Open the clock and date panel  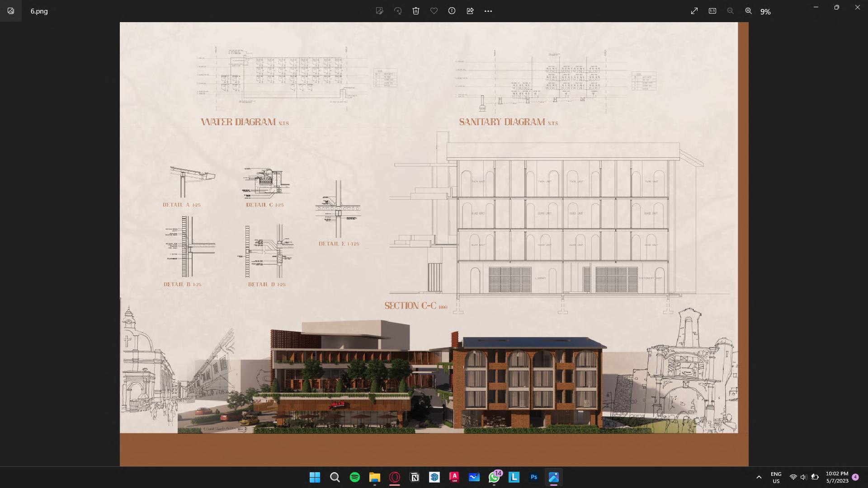(x=837, y=477)
